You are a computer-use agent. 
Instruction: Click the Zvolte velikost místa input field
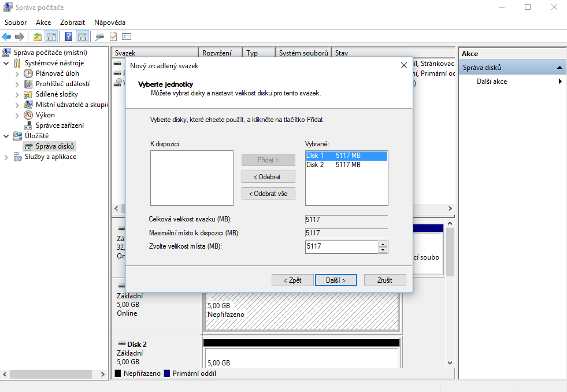pyautogui.click(x=341, y=247)
